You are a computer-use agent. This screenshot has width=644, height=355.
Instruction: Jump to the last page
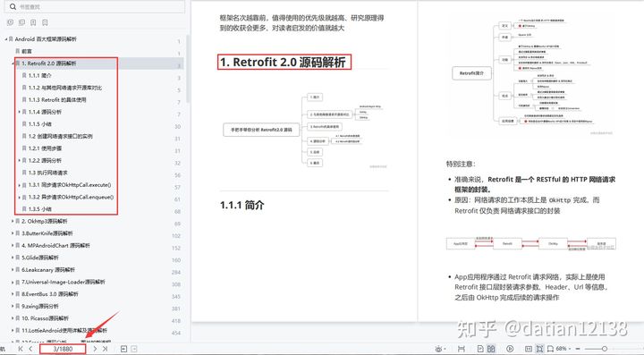tap(106, 349)
